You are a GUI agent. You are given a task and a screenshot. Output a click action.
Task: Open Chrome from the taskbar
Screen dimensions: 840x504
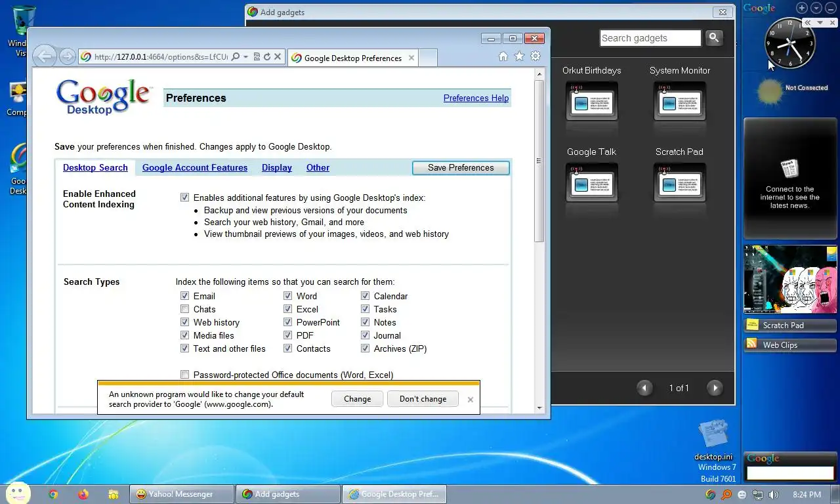[x=53, y=494]
